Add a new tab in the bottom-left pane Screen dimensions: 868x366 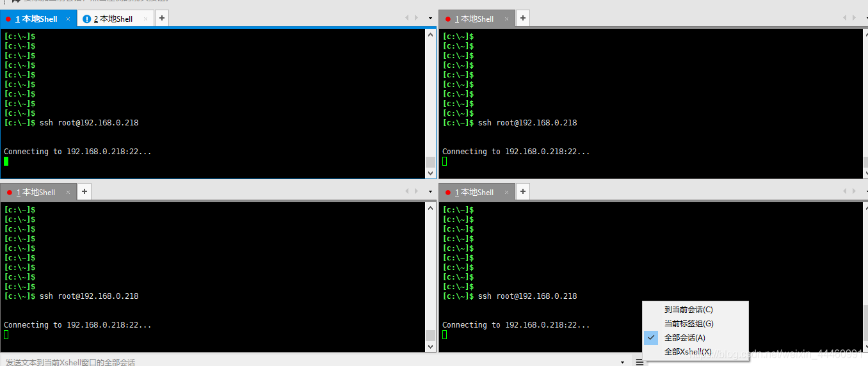(x=84, y=191)
